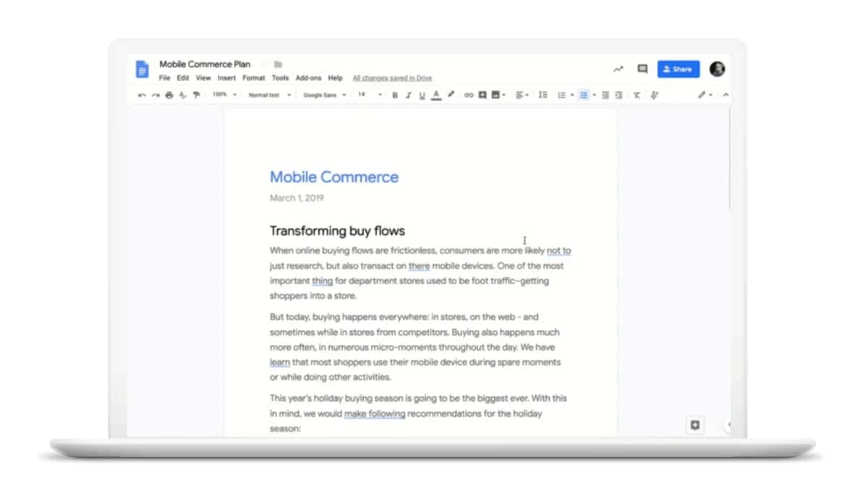Image resolution: width=868 pixels, height=489 pixels.
Task: Activate the paint format tool
Action: (196, 95)
